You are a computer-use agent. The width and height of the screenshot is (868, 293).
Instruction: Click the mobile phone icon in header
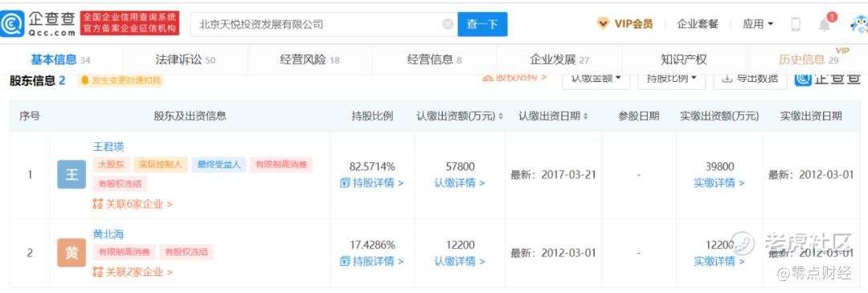[x=796, y=24]
